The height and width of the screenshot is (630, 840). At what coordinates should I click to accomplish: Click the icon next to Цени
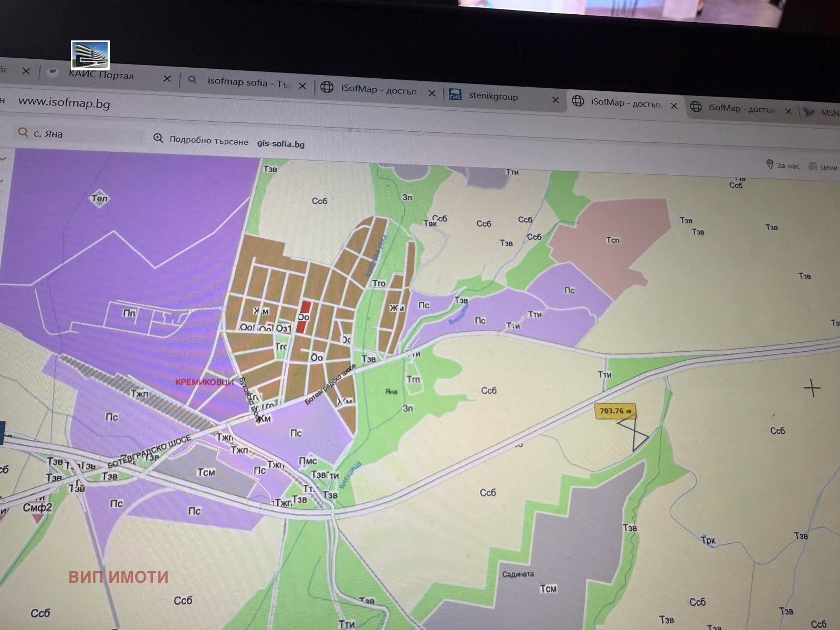click(x=813, y=166)
